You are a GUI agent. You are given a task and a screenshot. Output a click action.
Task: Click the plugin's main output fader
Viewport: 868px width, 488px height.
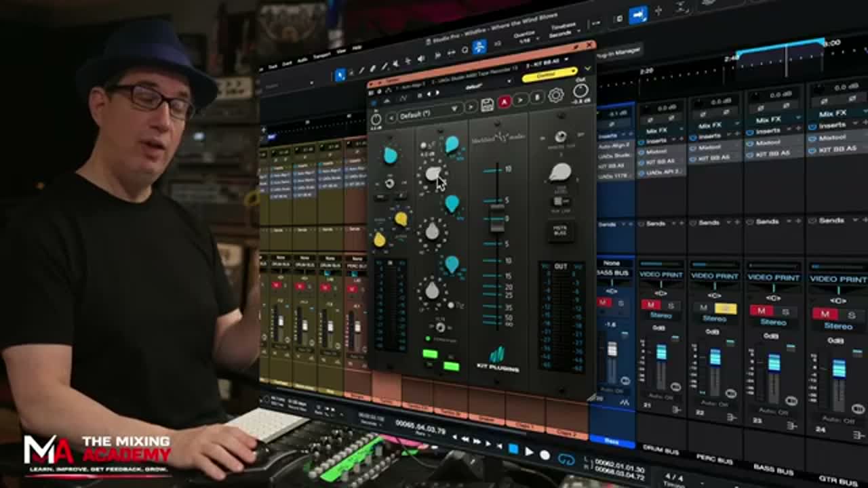click(x=497, y=218)
